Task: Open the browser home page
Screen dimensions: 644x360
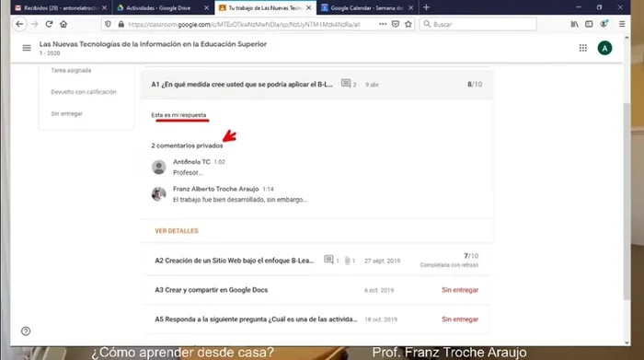Action: coord(63,24)
